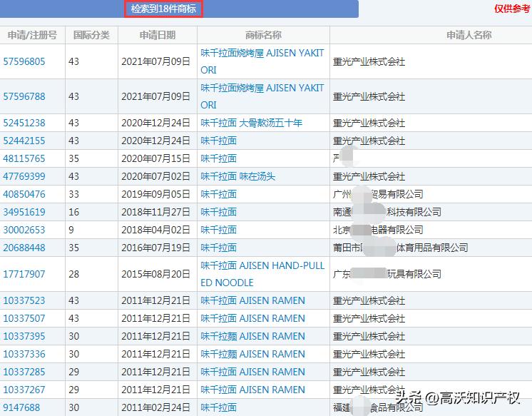The width and height of the screenshot is (532, 416).
Task: Click trademark name in row 10337507
Action: pos(252,318)
